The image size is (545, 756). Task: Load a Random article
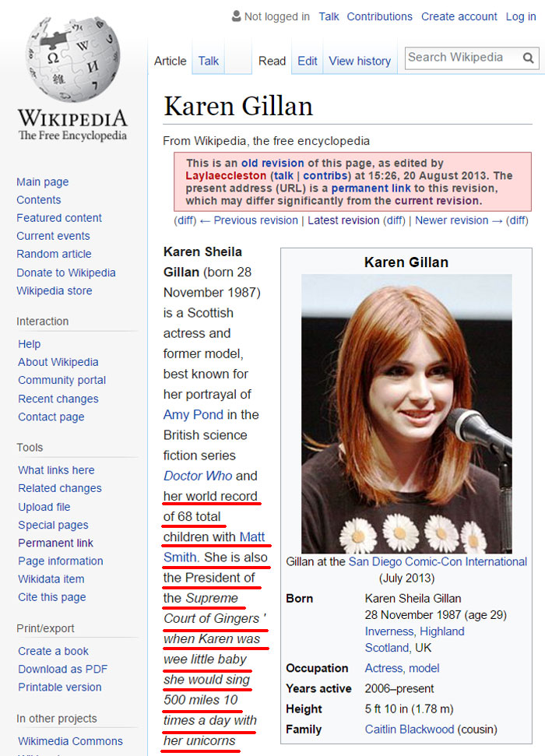[x=54, y=254]
